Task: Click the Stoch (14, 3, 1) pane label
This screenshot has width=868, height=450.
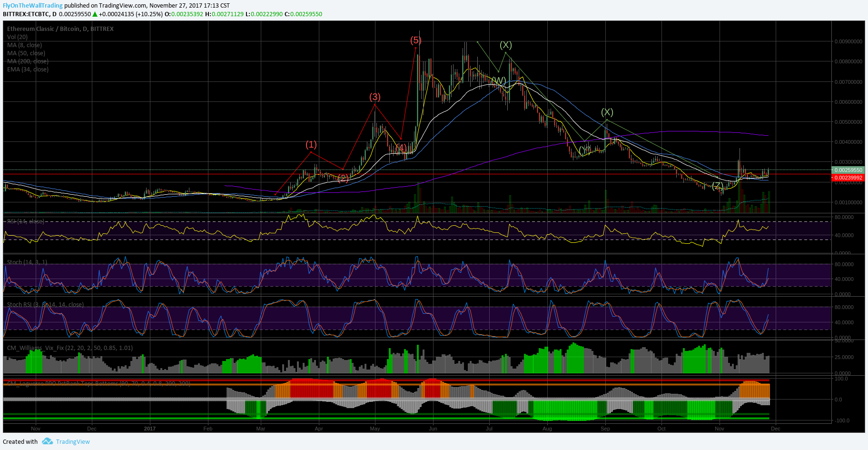Action: click(27, 262)
